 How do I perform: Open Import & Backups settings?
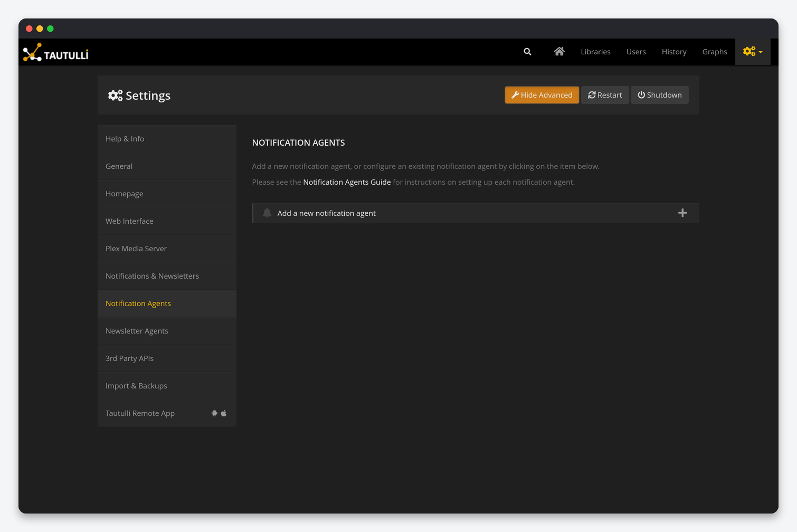tap(167, 386)
